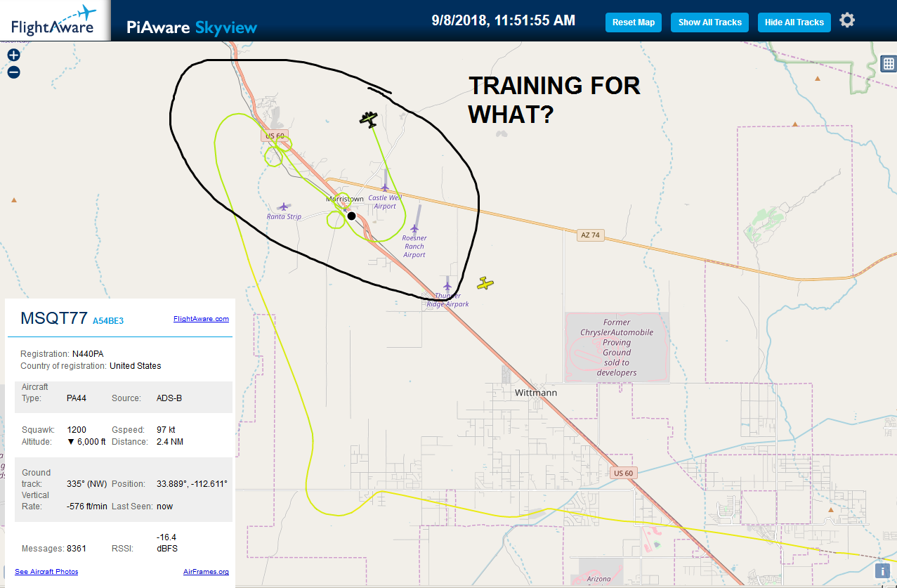The height and width of the screenshot is (588, 897).
Task: Open See Aircraft Photos link
Action: (46, 572)
